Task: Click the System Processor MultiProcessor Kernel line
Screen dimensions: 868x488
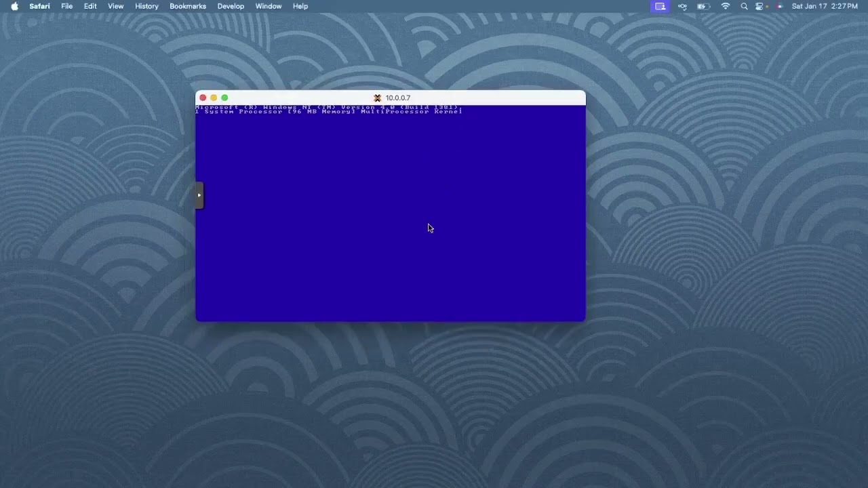Action: [329, 112]
